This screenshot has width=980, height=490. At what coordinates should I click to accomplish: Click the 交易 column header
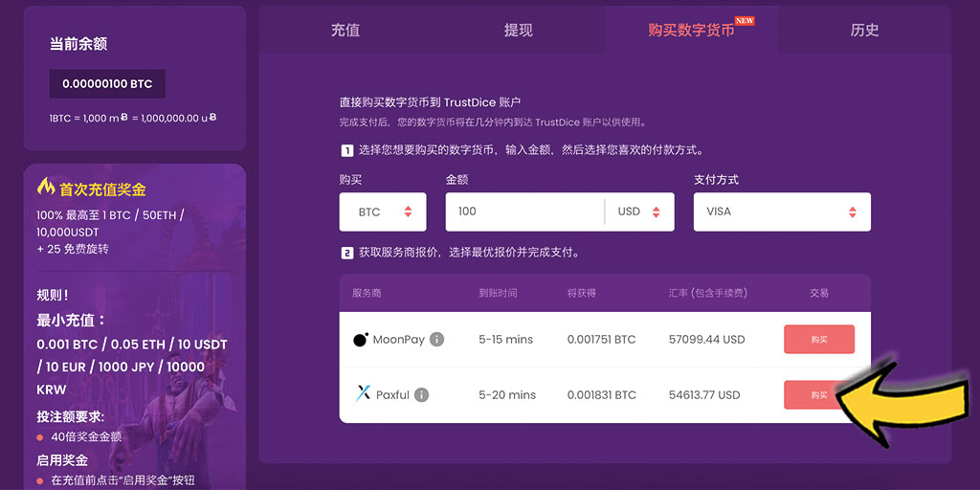point(819,293)
